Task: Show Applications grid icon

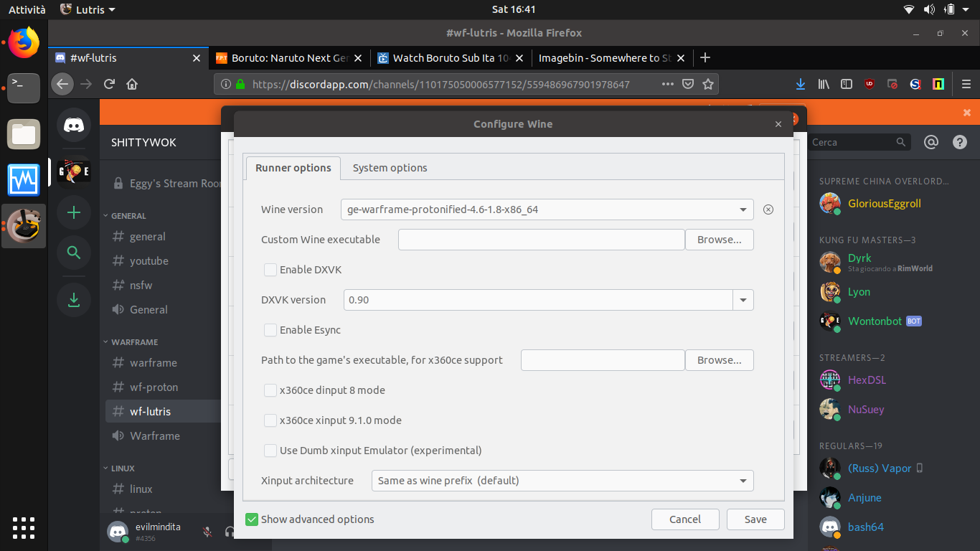Action: pyautogui.click(x=24, y=527)
